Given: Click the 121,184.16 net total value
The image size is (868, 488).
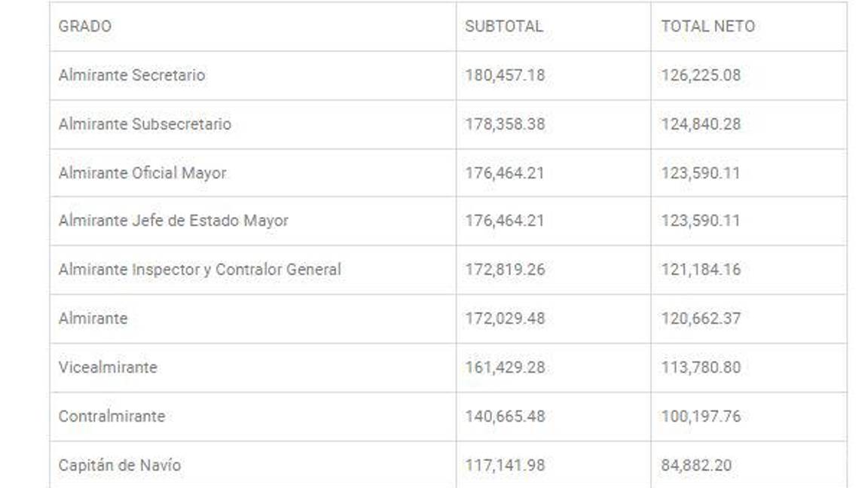Looking at the screenshot, I should tap(701, 270).
